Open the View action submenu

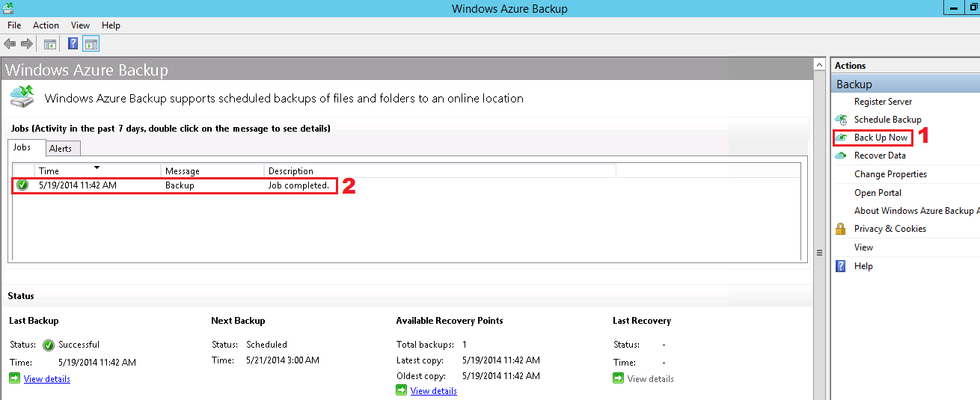(863, 247)
